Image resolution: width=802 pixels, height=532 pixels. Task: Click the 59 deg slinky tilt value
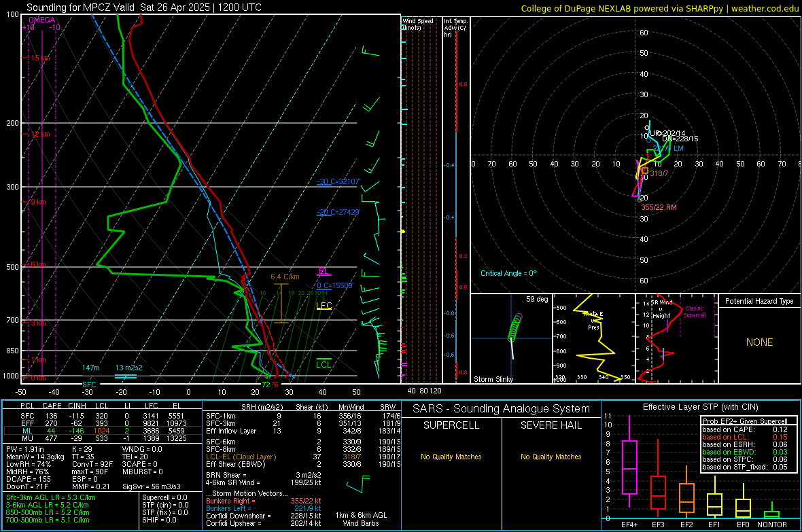tap(537, 299)
